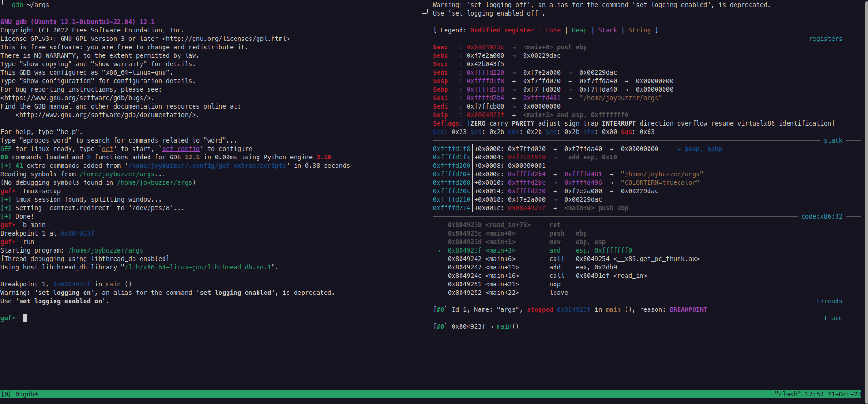Click the tmux status hostname "clash"
The image size is (868, 404).
[x=788, y=394]
